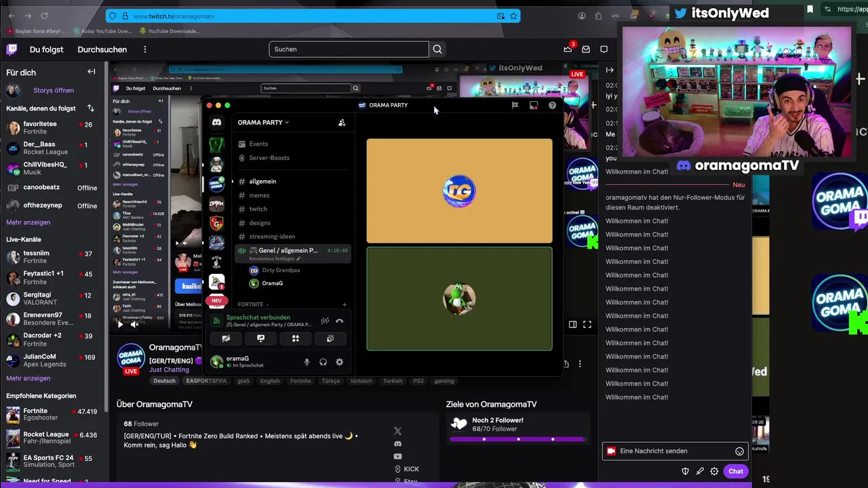868x488 pixels.
Task: Share your screen in Discord
Action: pyautogui.click(x=260, y=338)
